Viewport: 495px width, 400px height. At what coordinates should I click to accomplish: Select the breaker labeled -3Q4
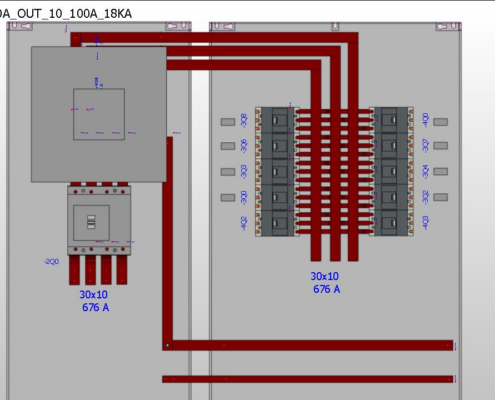click(392, 172)
